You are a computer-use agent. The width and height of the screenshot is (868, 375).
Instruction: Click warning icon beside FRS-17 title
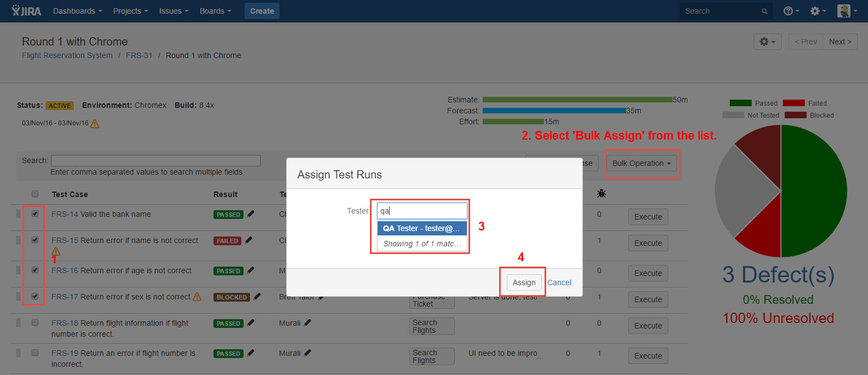[x=197, y=297]
